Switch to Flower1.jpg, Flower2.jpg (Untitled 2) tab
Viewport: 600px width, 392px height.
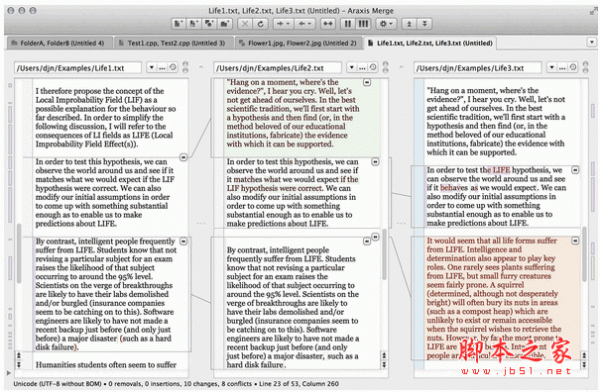(298, 43)
